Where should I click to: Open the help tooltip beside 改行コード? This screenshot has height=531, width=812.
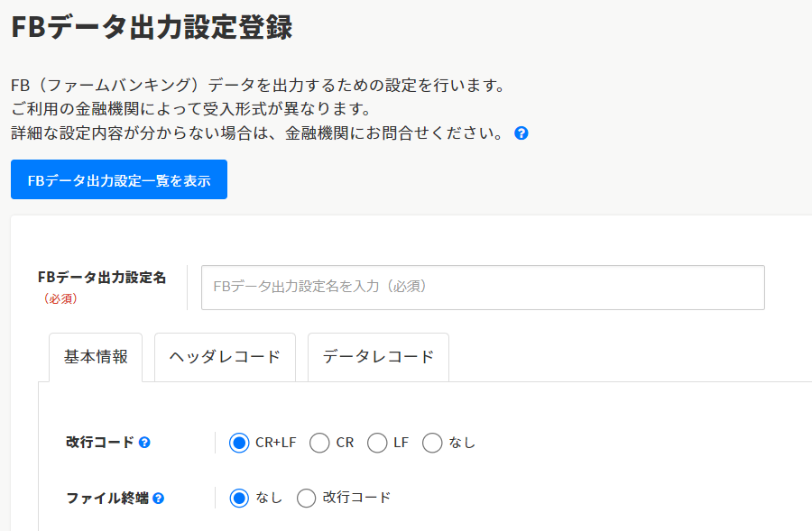144,443
